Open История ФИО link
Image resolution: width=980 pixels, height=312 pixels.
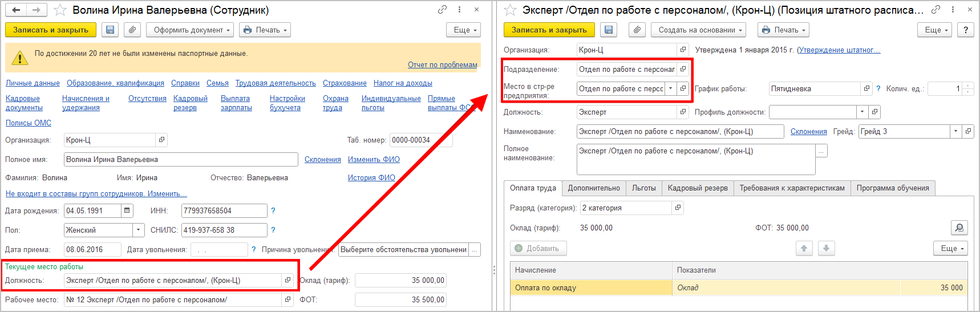pos(371,177)
